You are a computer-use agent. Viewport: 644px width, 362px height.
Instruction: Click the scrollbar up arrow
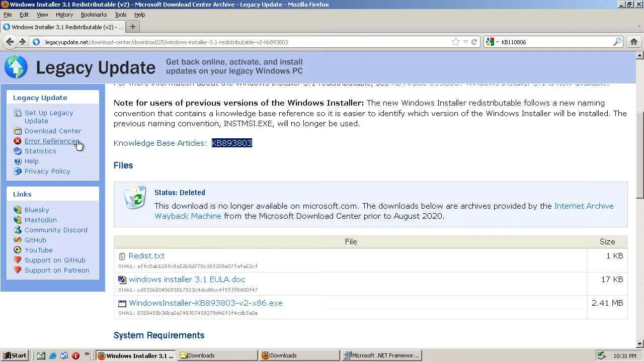640,55
